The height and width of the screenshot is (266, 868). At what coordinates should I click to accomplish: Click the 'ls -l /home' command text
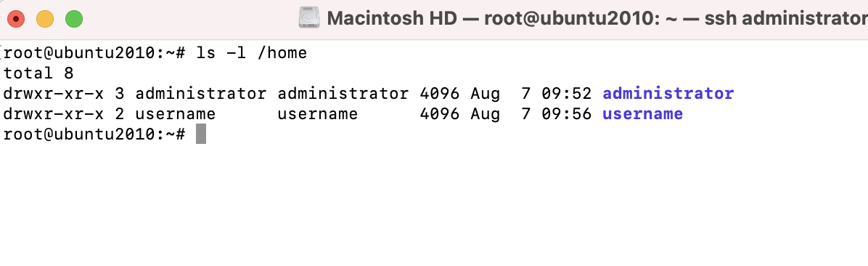(251, 53)
